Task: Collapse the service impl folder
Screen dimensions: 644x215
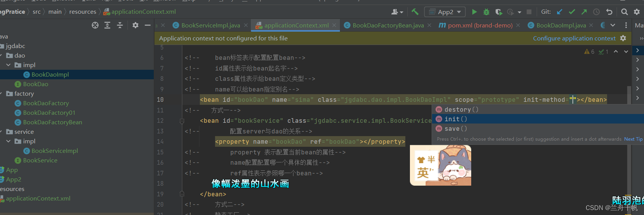Action: pos(8,141)
